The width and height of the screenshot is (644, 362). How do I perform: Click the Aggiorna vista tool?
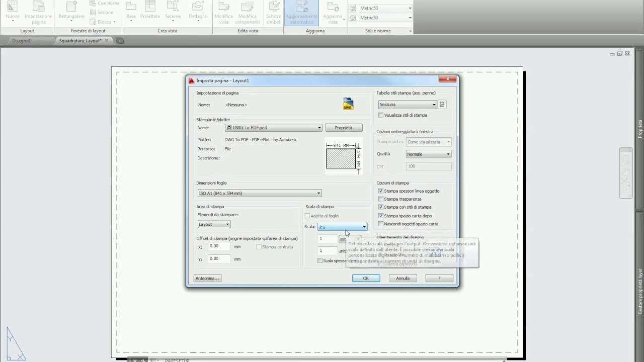(333, 12)
